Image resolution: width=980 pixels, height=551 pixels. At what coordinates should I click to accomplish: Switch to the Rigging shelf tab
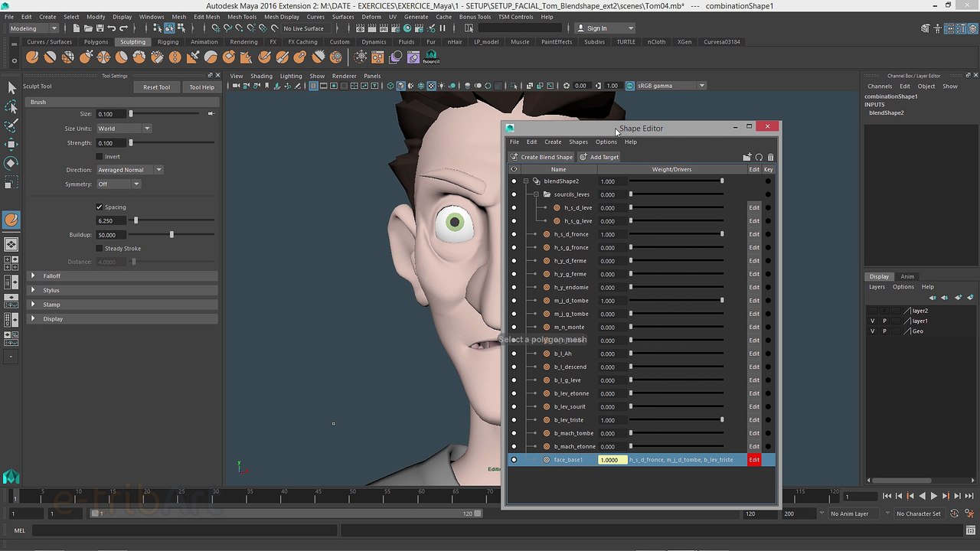coord(168,42)
